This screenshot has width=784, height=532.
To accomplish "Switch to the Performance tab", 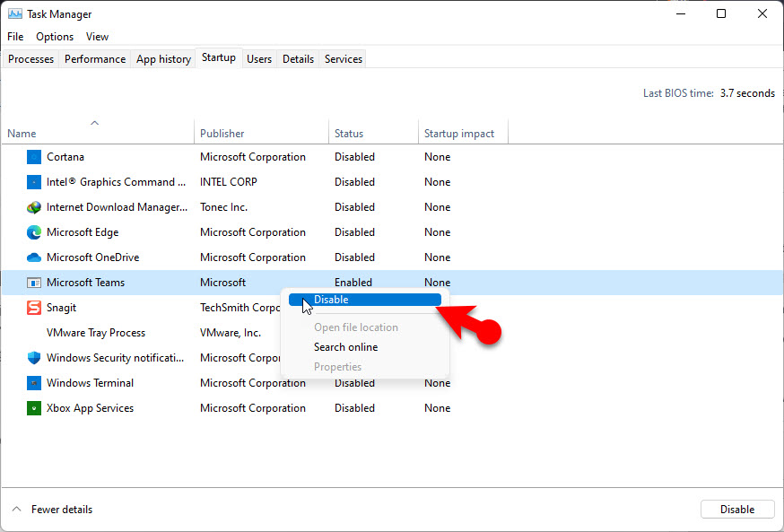I will coord(95,59).
